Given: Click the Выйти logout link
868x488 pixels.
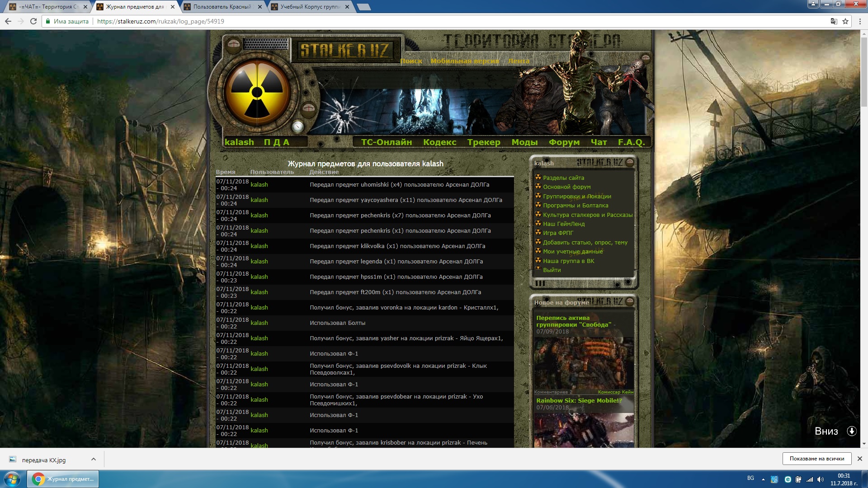Looking at the screenshot, I should point(552,270).
